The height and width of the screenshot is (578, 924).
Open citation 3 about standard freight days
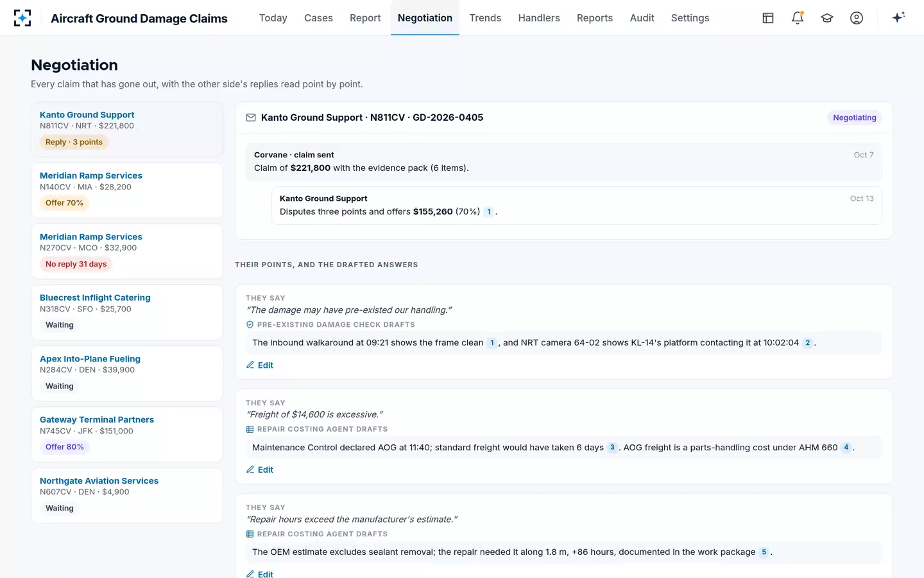coord(612,448)
